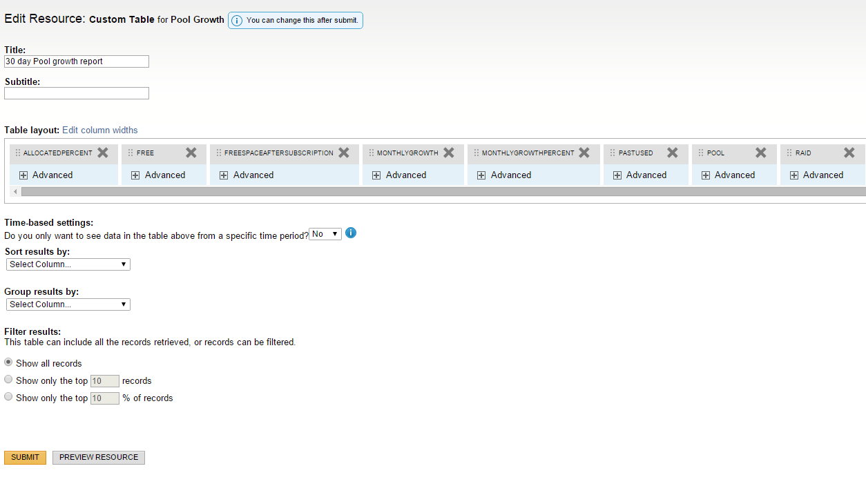Select the Show all records option
The height and width of the screenshot is (504, 866).
click(8, 362)
